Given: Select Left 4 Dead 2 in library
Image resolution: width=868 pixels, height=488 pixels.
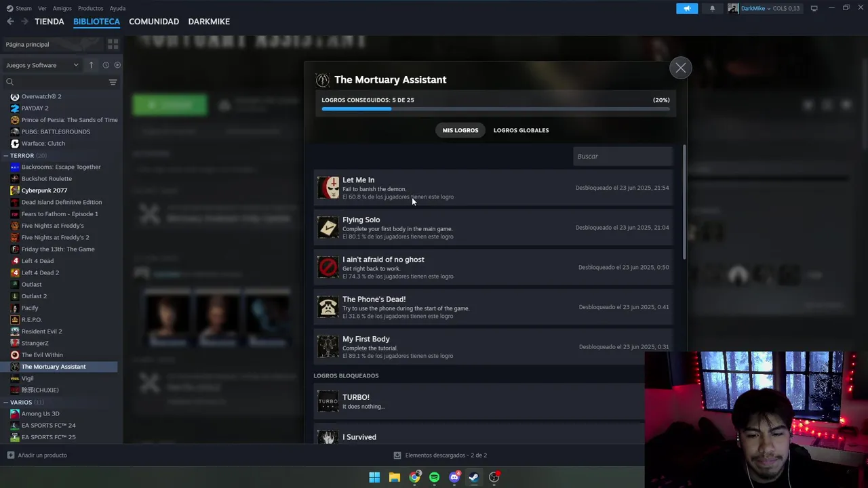Looking at the screenshot, I should pos(40,272).
